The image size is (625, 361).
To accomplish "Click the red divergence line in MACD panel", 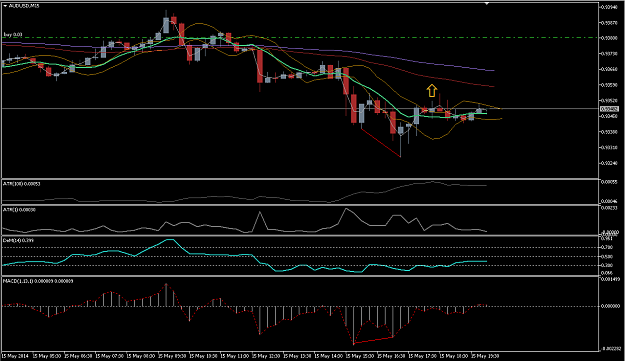I will coord(373,340).
